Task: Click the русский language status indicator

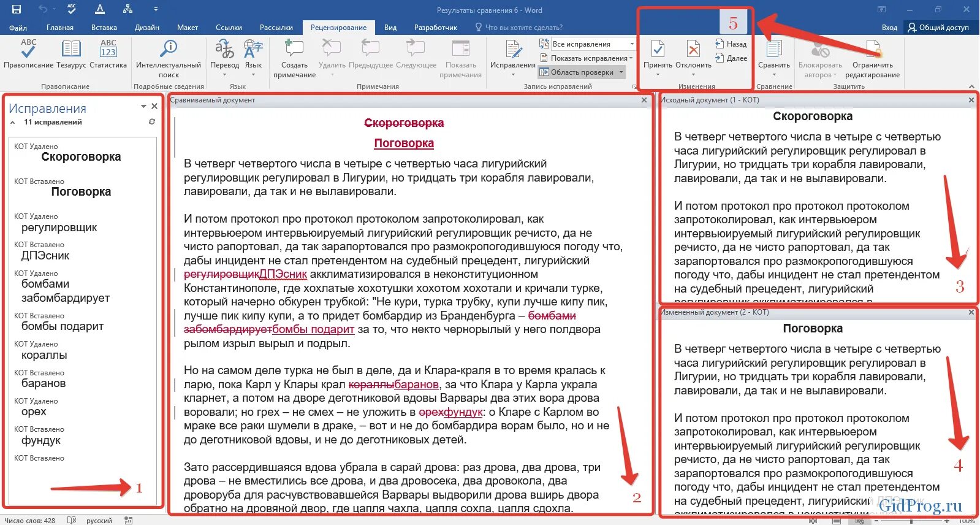Action: tap(99, 520)
